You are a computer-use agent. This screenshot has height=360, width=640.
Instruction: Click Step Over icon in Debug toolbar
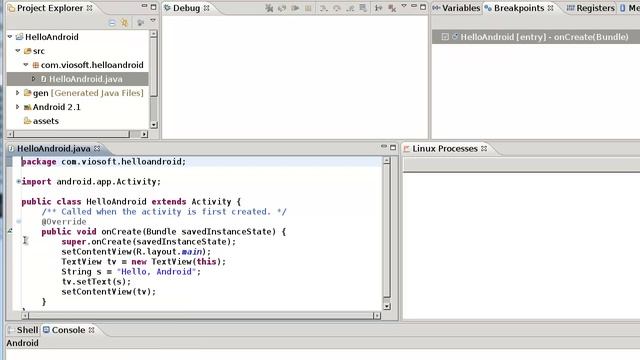pos(337,8)
